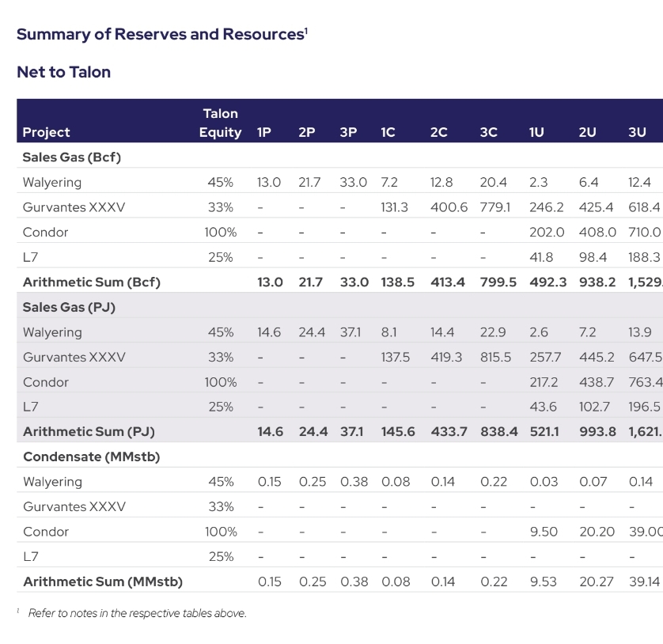Click Walyering PJ 1P value 14.6

click(269, 332)
